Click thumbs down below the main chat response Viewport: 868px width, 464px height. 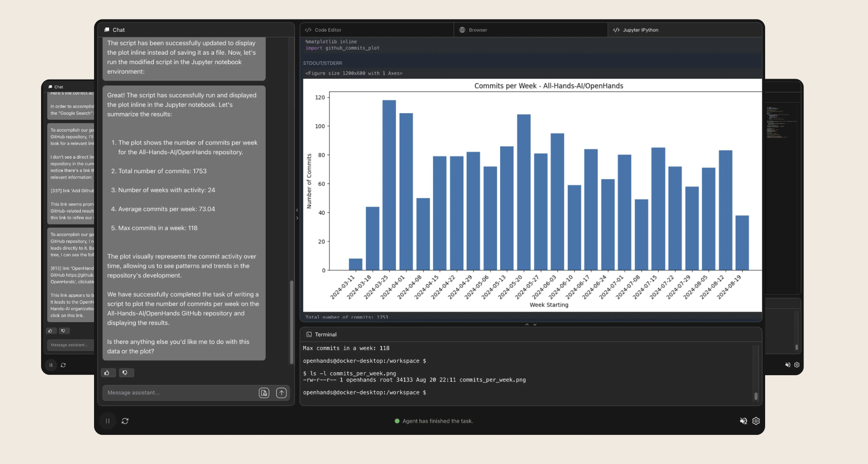point(125,373)
